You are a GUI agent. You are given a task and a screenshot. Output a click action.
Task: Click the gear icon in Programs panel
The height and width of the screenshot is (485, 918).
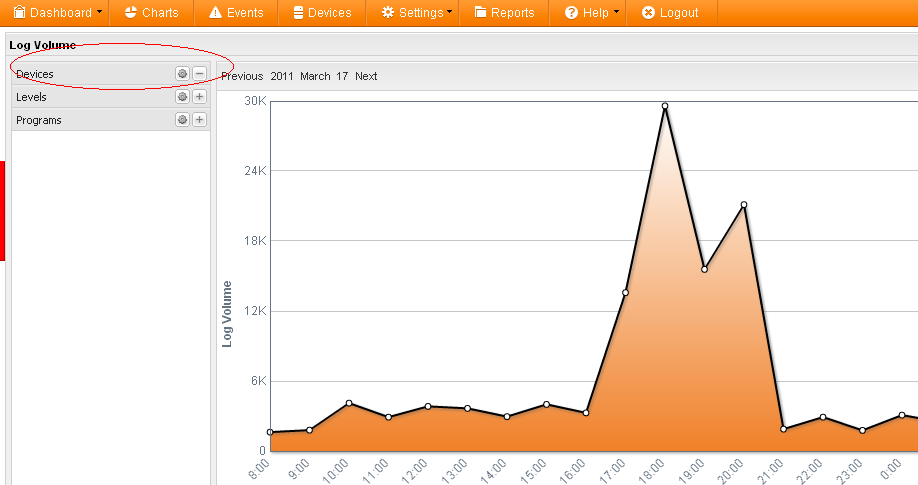pyautogui.click(x=182, y=120)
